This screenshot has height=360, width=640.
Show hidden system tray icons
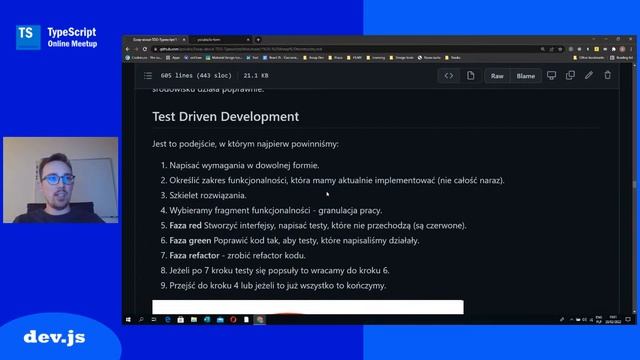[571, 320]
